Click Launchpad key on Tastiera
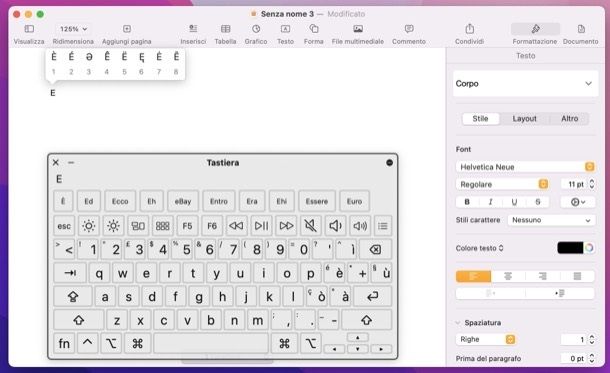Screen dimensions: 610x373 click(x=163, y=226)
